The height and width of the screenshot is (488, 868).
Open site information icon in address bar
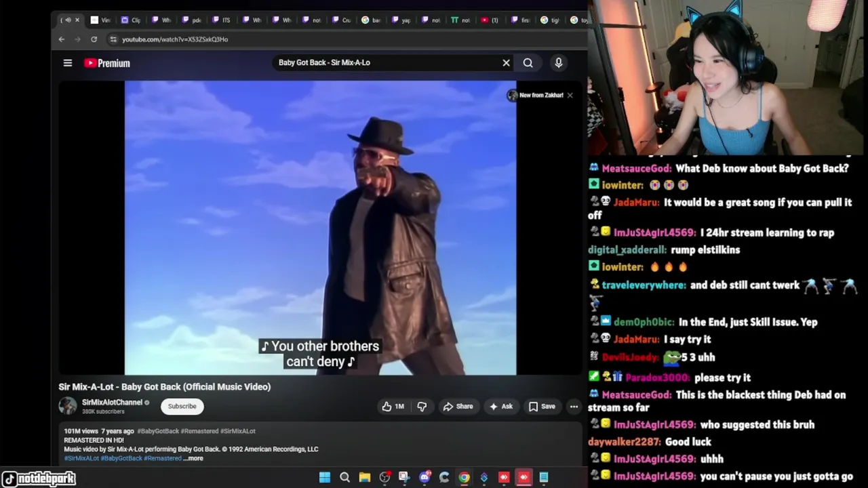tap(113, 39)
